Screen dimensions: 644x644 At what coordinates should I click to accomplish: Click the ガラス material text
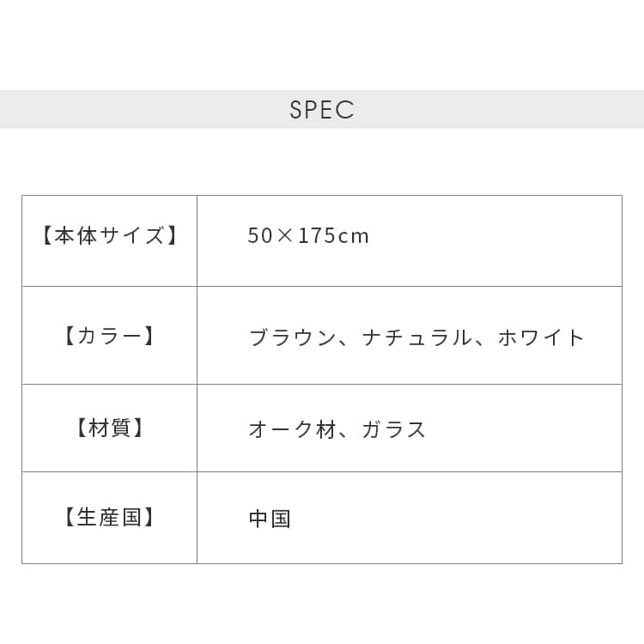pyautogui.click(x=394, y=429)
